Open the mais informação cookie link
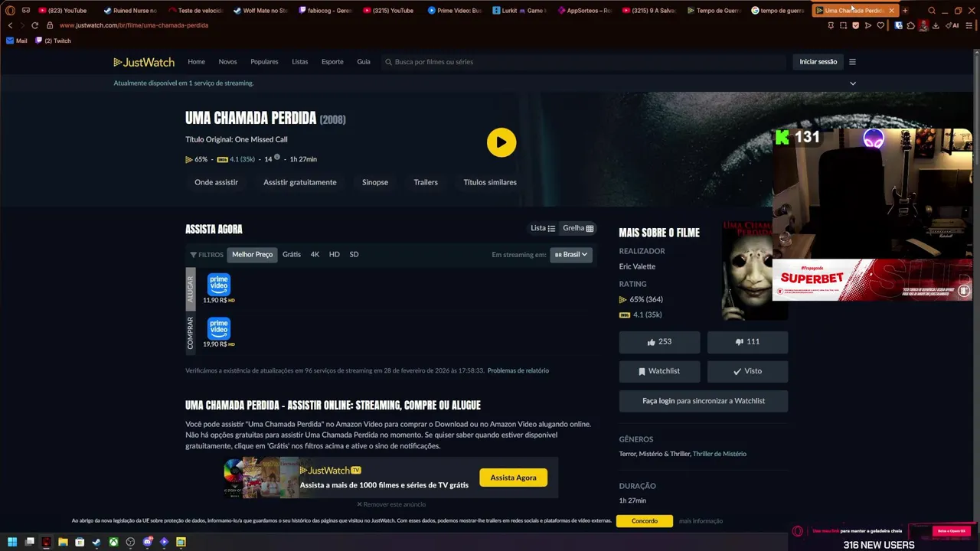The image size is (980, 551). click(701, 521)
